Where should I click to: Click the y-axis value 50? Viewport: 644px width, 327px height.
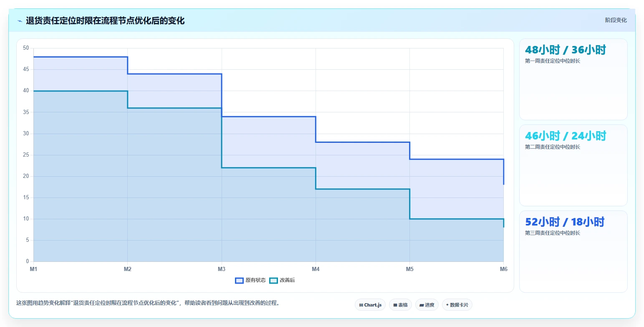tap(26, 48)
